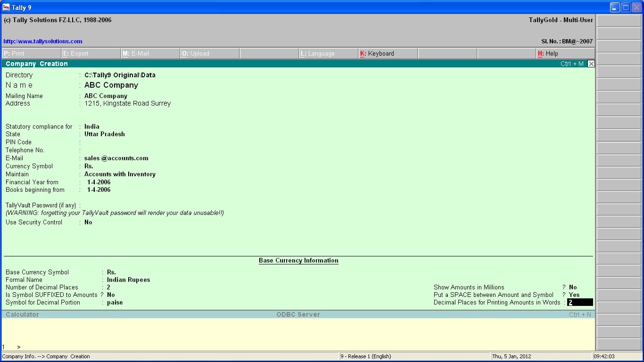Click the ODBC Server label
The image size is (644, 362).
click(298, 314)
